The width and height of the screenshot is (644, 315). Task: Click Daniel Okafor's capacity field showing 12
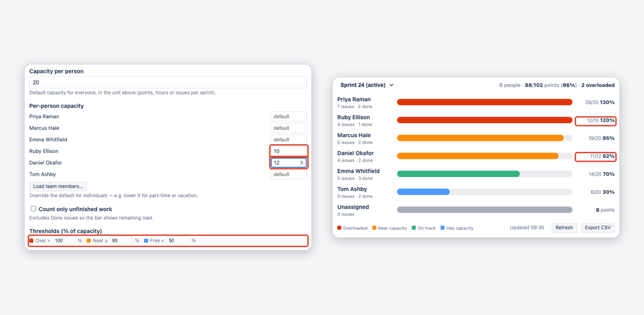288,162
